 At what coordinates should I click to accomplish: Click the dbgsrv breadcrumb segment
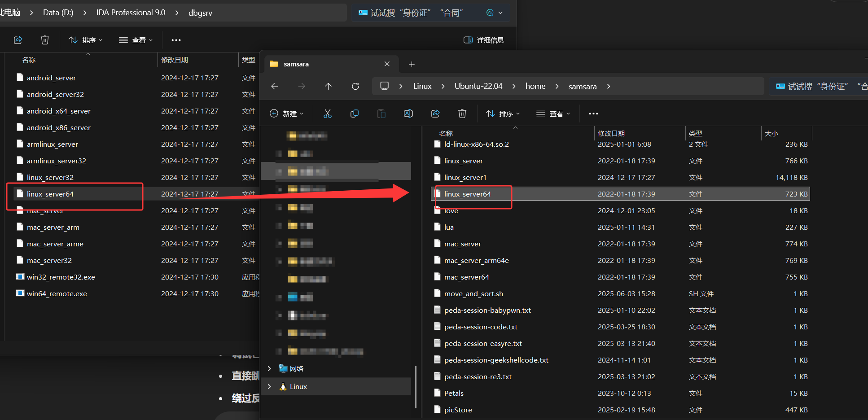[x=200, y=13]
